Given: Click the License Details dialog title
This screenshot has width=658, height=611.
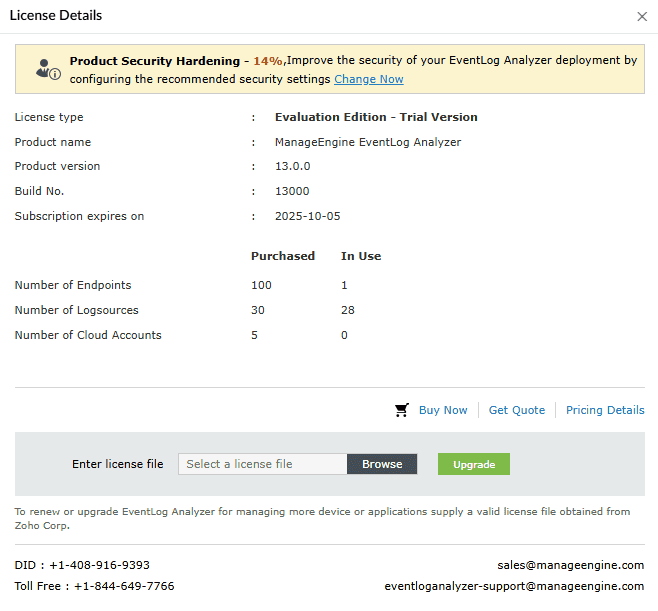Looking at the screenshot, I should click(x=56, y=16).
